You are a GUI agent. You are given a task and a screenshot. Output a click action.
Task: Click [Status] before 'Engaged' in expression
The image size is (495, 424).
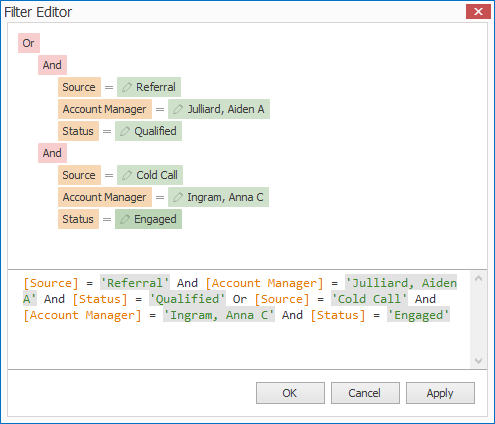pyautogui.click(x=338, y=315)
